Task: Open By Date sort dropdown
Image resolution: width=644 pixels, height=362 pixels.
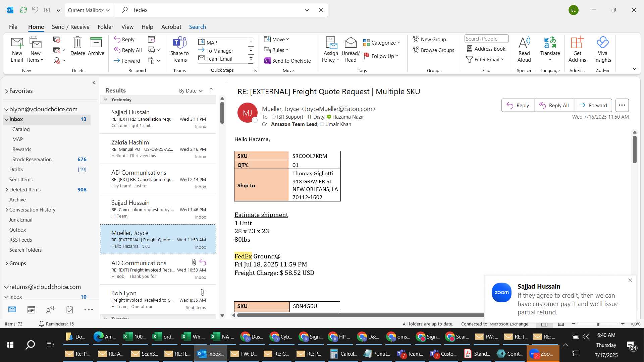Action: coord(191,91)
